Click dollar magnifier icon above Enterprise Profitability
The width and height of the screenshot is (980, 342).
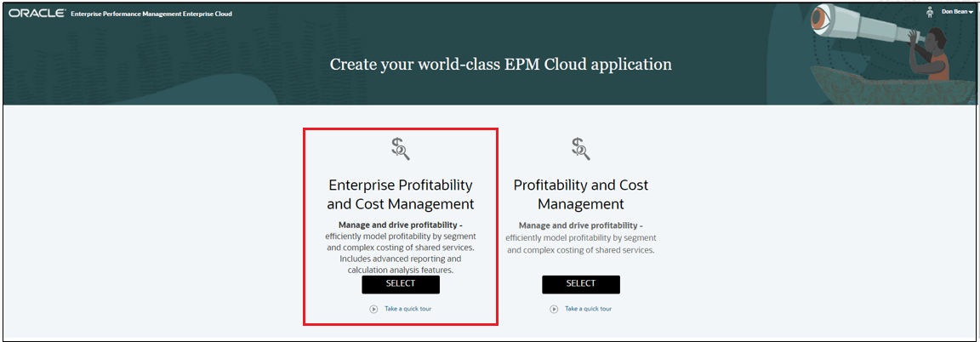401,150
